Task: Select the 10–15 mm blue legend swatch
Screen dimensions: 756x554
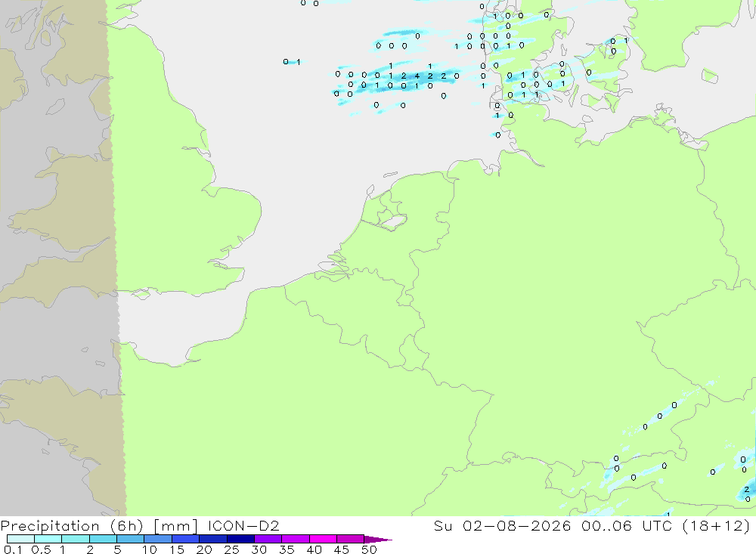Action: pos(158,539)
